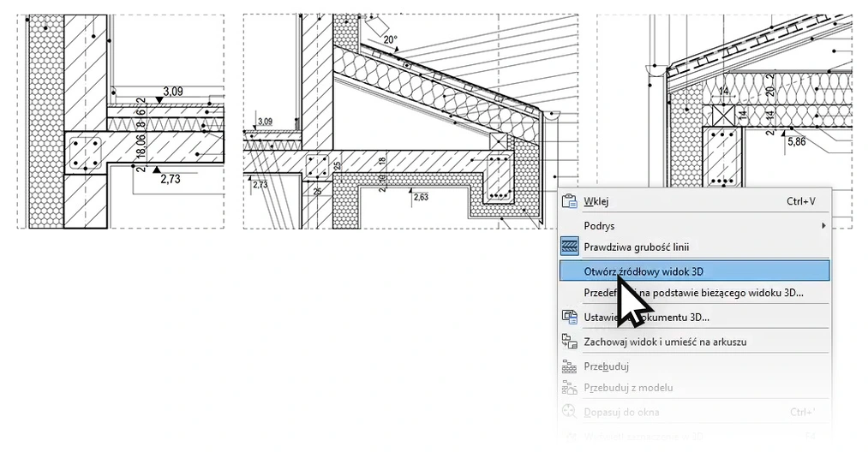The height and width of the screenshot is (458, 868).
Task: Click the save view and place icon
Action: pyautogui.click(x=570, y=342)
